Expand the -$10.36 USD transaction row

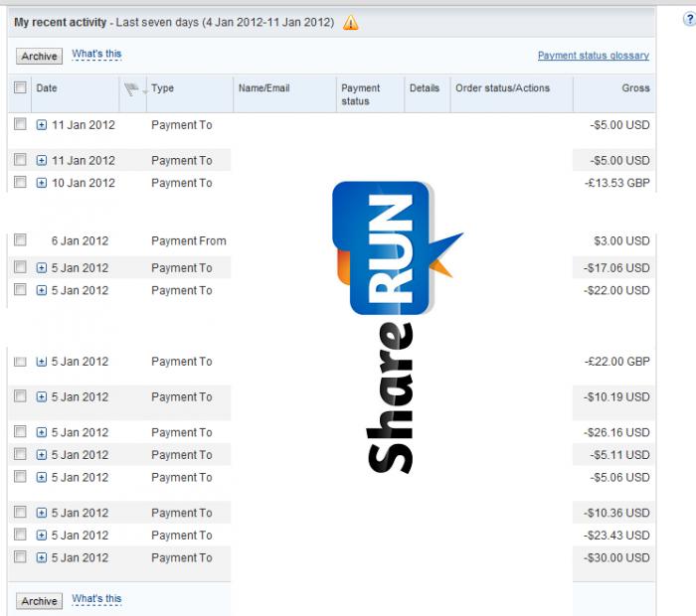pyautogui.click(x=42, y=513)
